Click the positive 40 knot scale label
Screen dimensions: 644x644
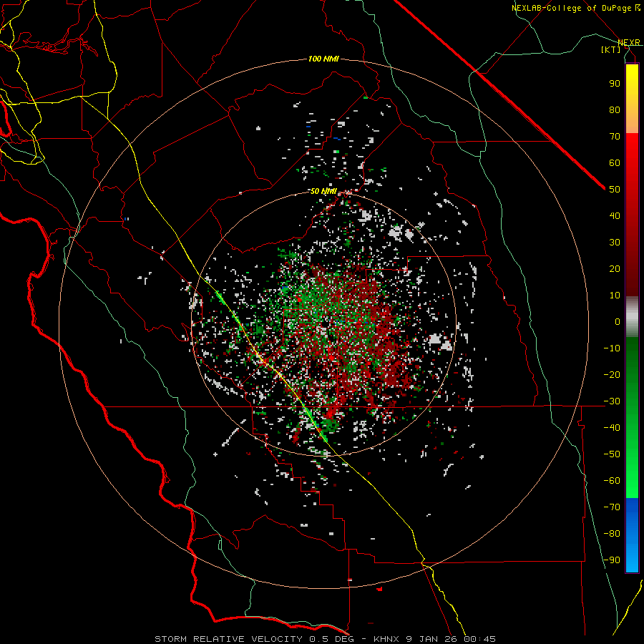pyautogui.click(x=615, y=216)
